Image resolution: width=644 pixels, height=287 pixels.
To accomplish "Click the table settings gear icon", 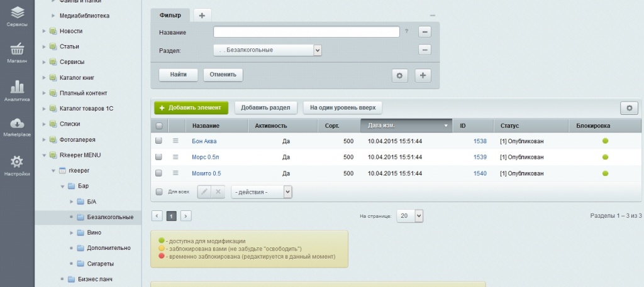I will (629, 108).
